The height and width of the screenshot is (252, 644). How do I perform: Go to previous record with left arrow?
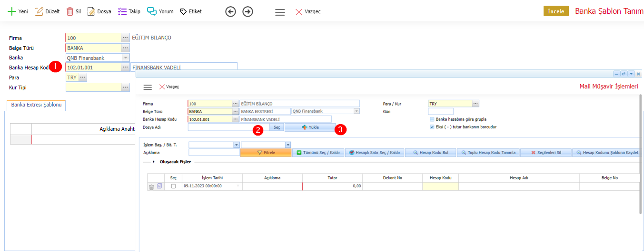(231, 12)
